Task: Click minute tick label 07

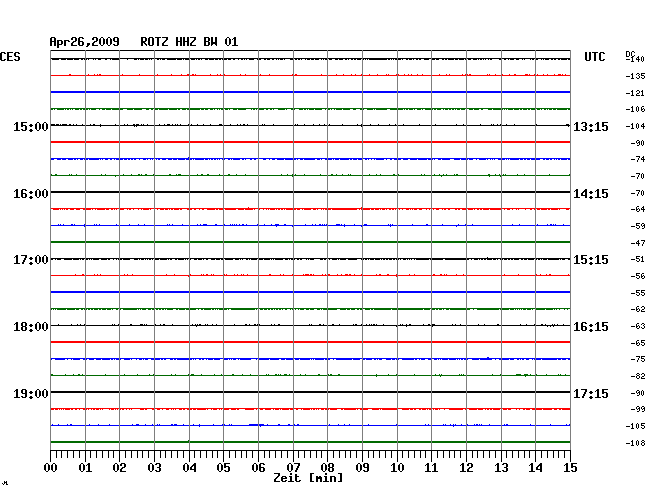Action: [x=293, y=468]
